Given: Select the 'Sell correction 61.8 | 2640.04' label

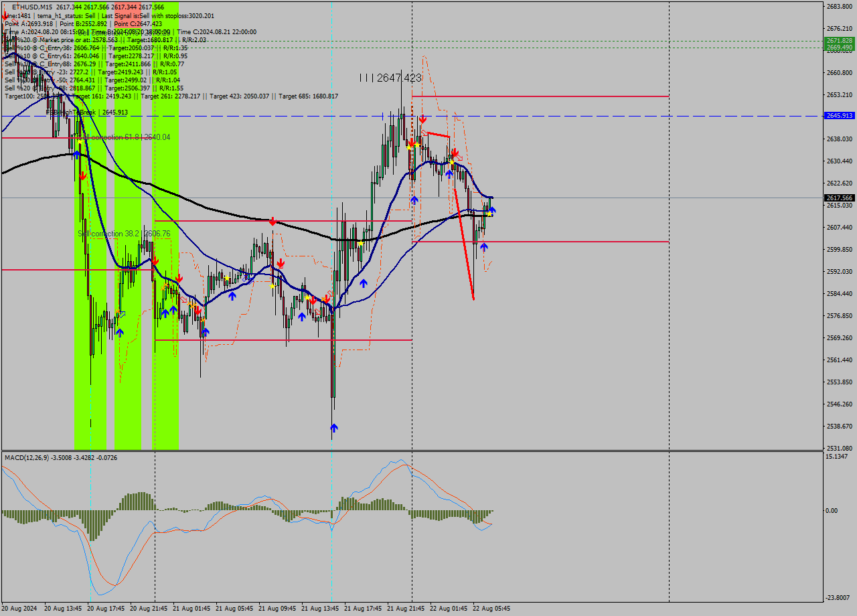Looking at the screenshot, I should (x=123, y=137).
